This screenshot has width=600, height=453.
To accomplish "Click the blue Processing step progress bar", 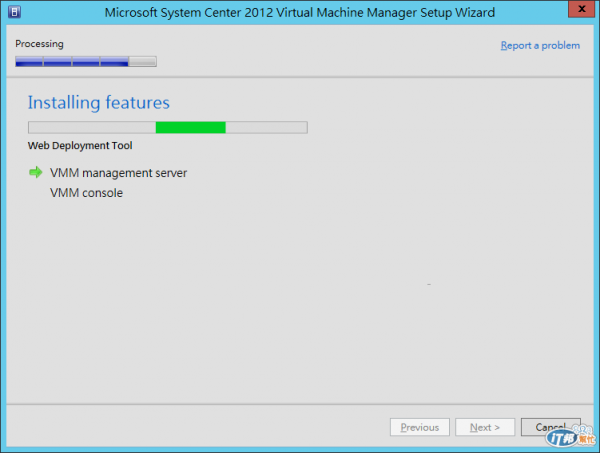I will [86, 61].
